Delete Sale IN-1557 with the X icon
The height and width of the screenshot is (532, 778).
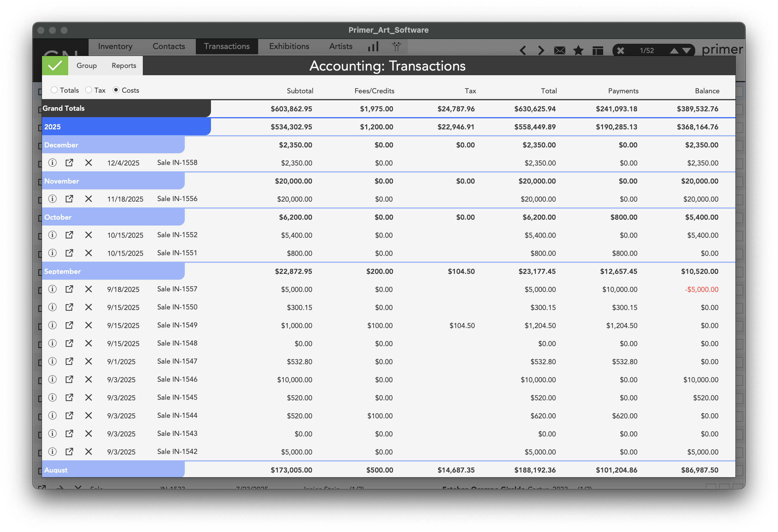click(x=88, y=289)
